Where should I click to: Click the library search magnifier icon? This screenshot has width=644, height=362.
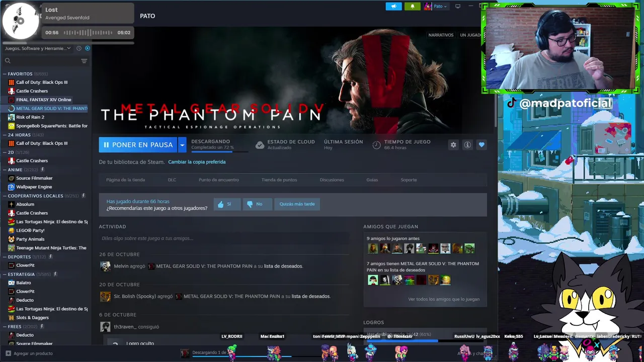coord(8,61)
